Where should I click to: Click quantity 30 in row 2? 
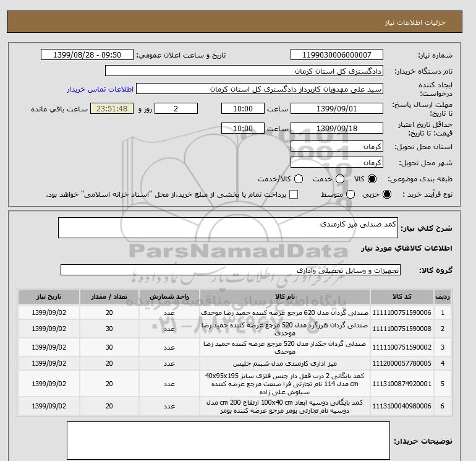click(x=109, y=329)
